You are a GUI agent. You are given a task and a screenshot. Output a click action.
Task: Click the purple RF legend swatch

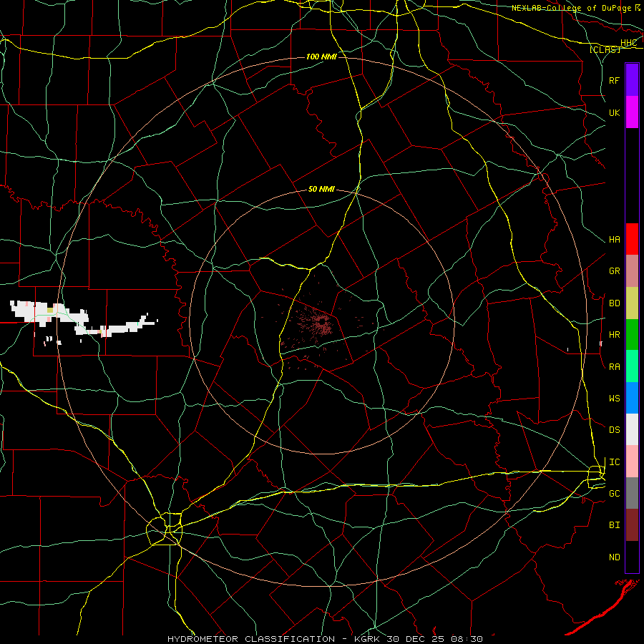click(x=632, y=80)
